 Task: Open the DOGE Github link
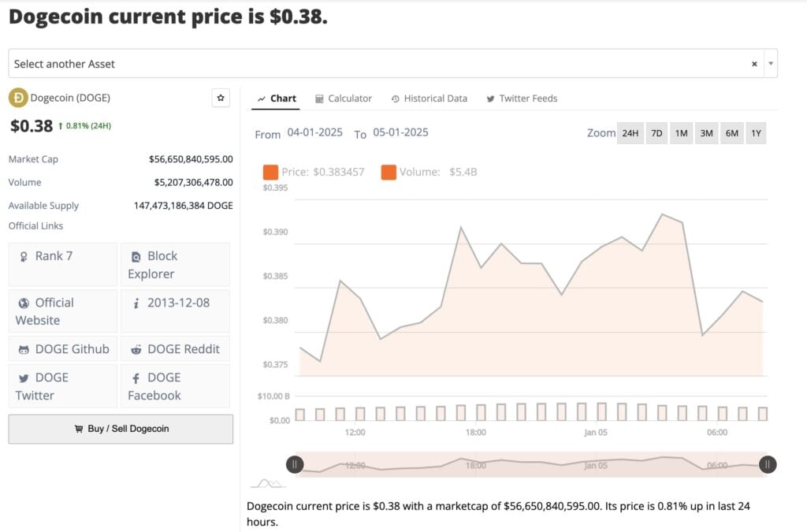[x=63, y=349]
